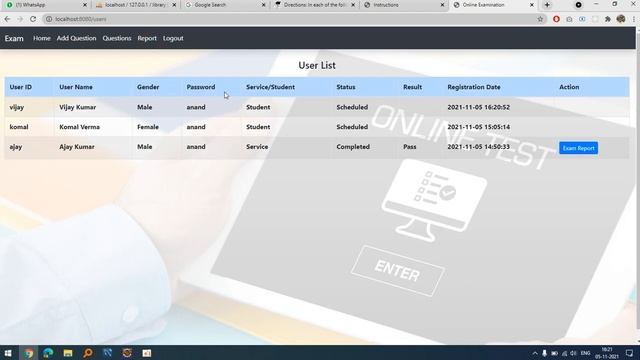Open File Explorer from the taskbar

[68, 353]
